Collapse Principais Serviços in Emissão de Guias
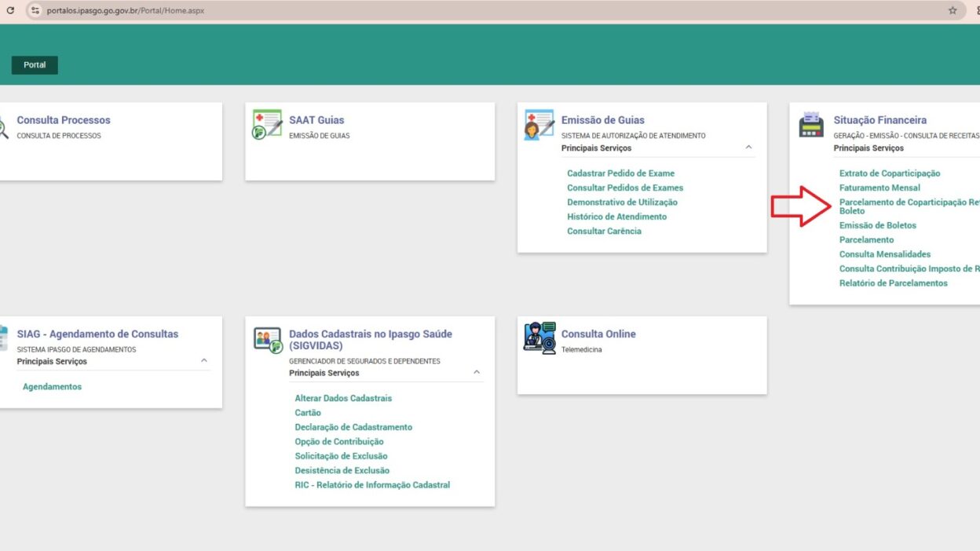The image size is (980, 551). click(x=748, y=148)
